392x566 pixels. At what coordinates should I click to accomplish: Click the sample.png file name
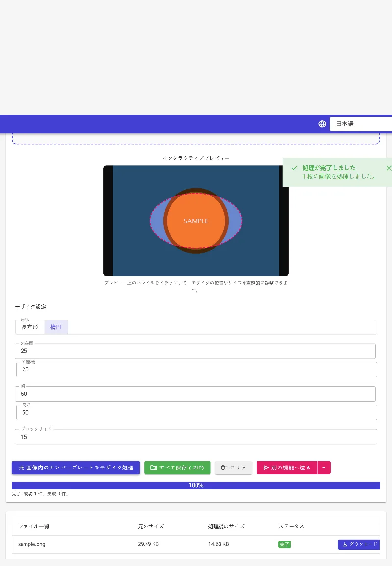pos(32,544)
